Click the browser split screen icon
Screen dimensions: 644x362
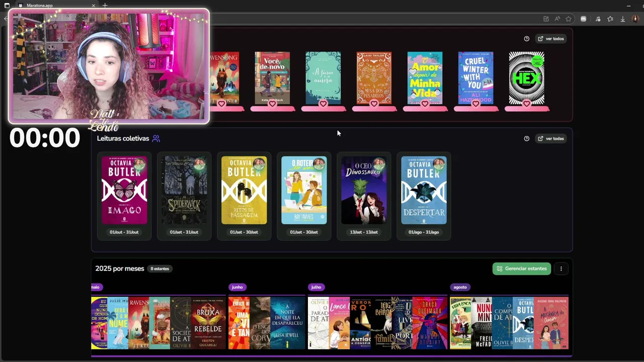[546, 19]
